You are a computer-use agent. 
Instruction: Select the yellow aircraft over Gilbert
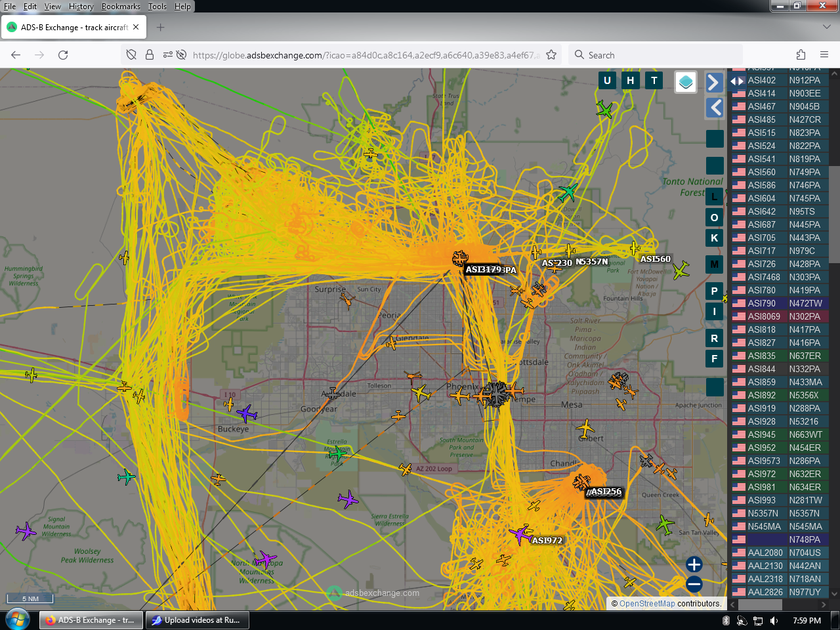[x=585, y=430]
